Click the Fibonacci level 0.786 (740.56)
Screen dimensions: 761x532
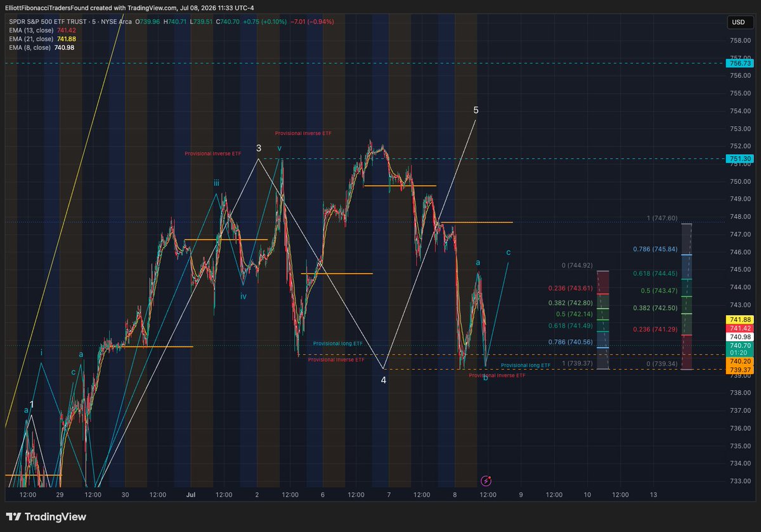point(569,342)
